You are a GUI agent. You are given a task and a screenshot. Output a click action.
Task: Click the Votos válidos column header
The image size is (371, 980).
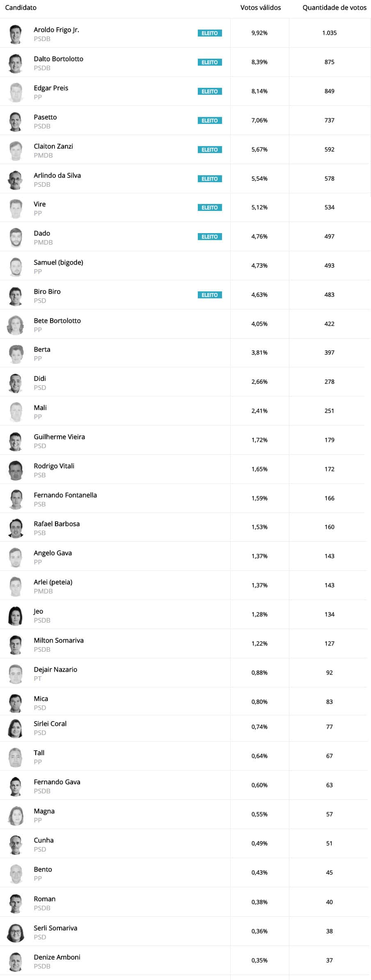pos(261,8)
